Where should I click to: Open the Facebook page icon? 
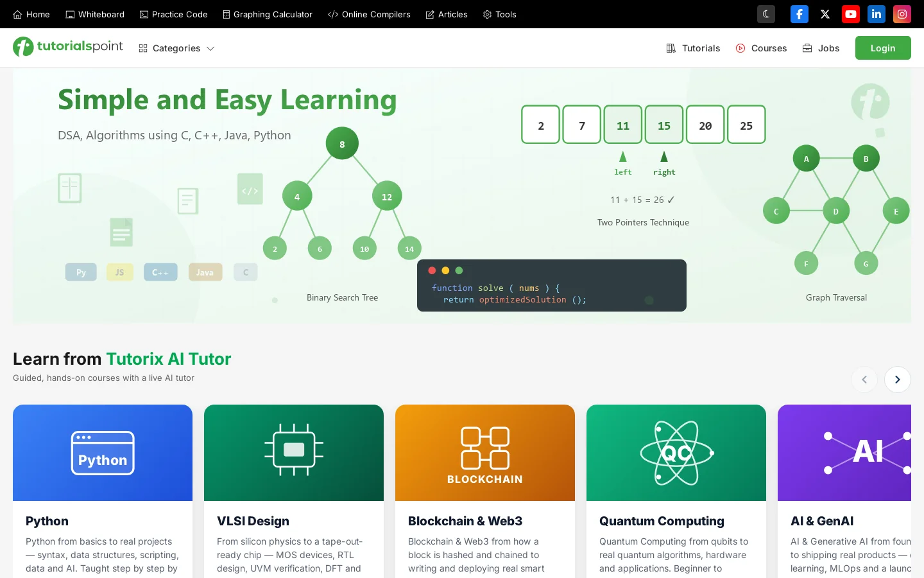[x=800, y=14]
